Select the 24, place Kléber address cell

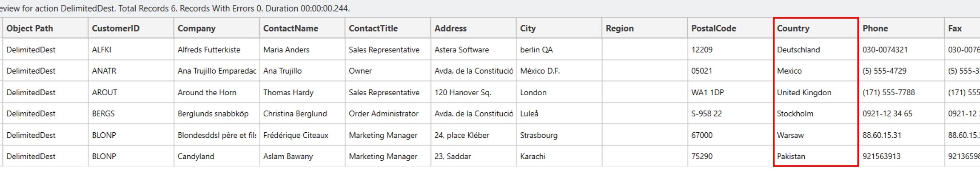[462, 135]
